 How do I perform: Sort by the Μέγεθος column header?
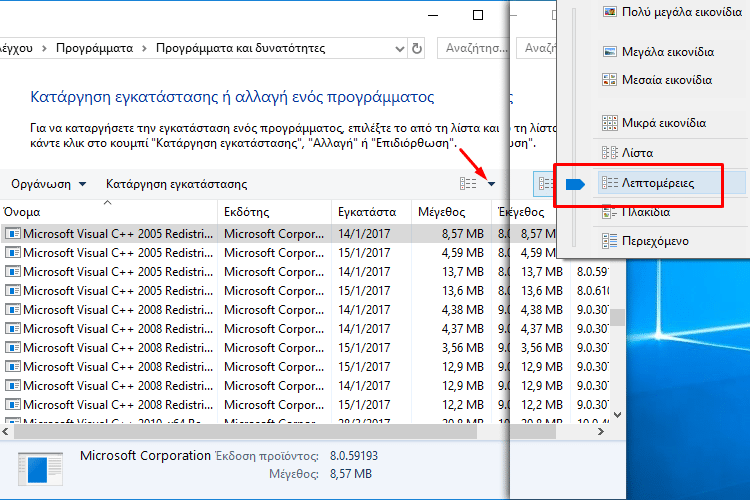451,212
